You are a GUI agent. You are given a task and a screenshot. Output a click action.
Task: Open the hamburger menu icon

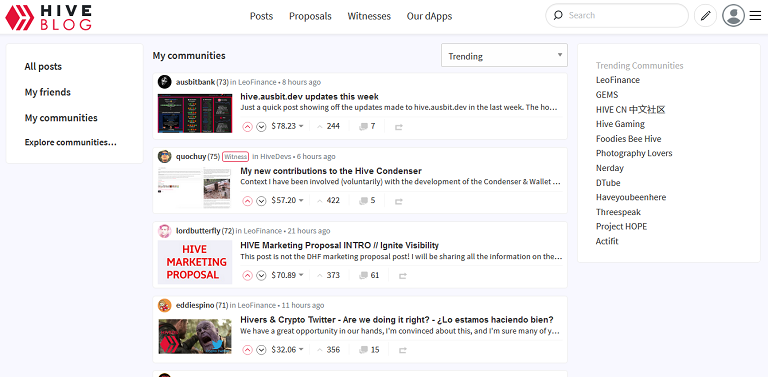tap(755, 16)
